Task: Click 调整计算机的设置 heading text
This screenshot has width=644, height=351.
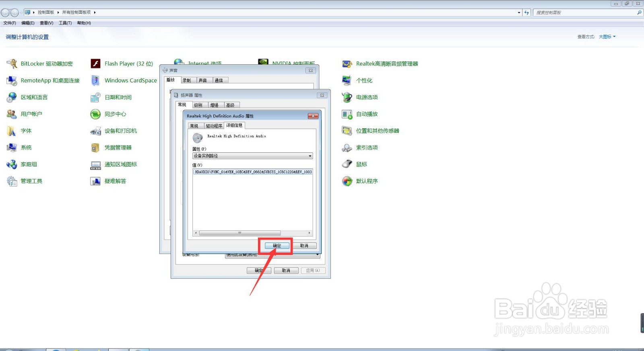Action: pos(27,37)
